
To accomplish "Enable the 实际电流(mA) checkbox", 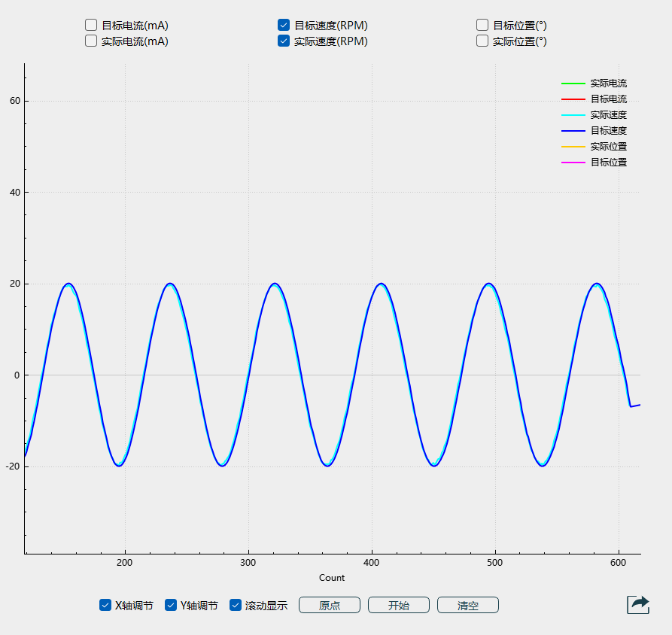I will click(x=91, y=41).
